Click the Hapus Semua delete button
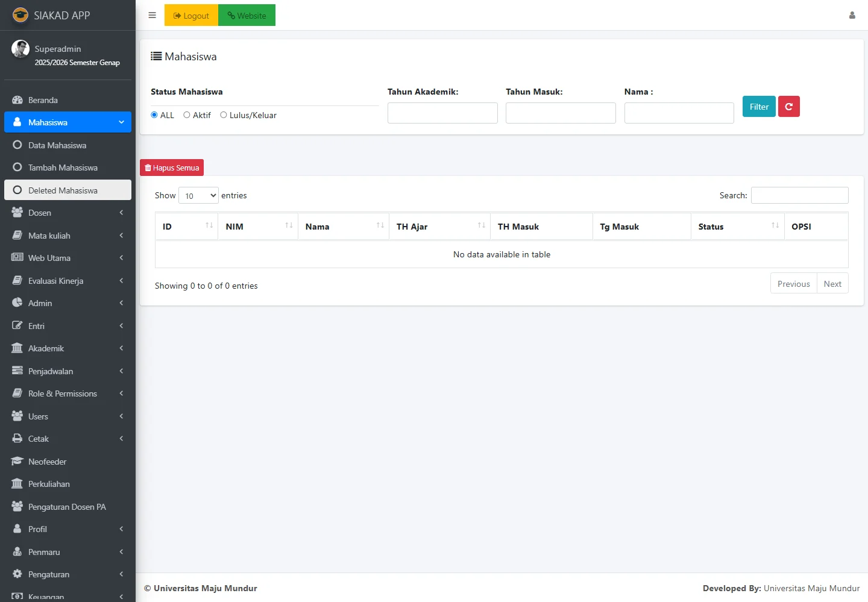The width and height of the screenshot is (868, 602). (172, 168)
